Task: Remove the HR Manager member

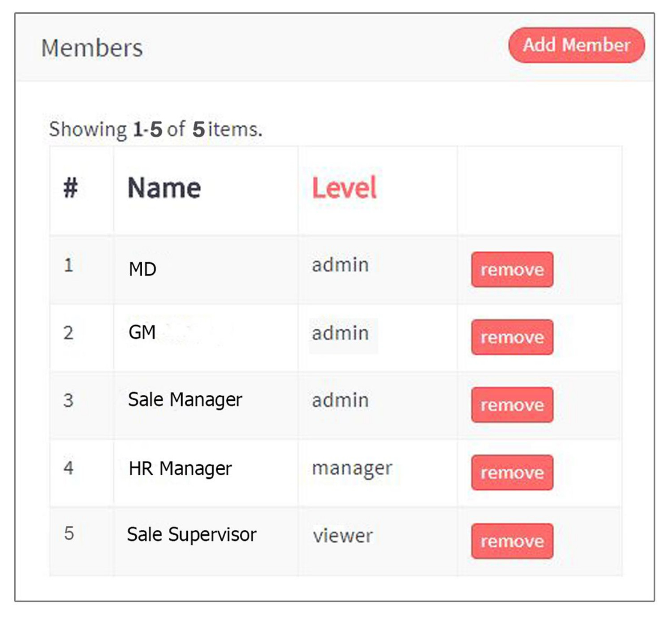Action: coord(512,472)
